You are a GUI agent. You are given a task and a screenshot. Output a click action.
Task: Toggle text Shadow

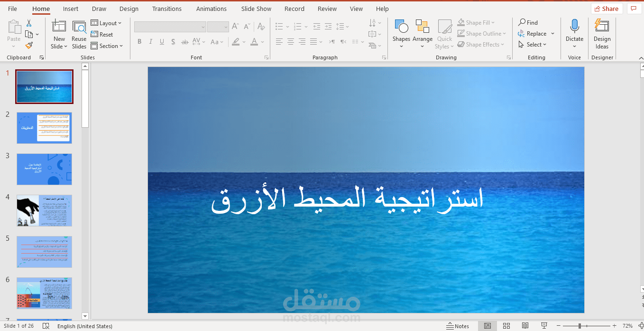[174, 42]
